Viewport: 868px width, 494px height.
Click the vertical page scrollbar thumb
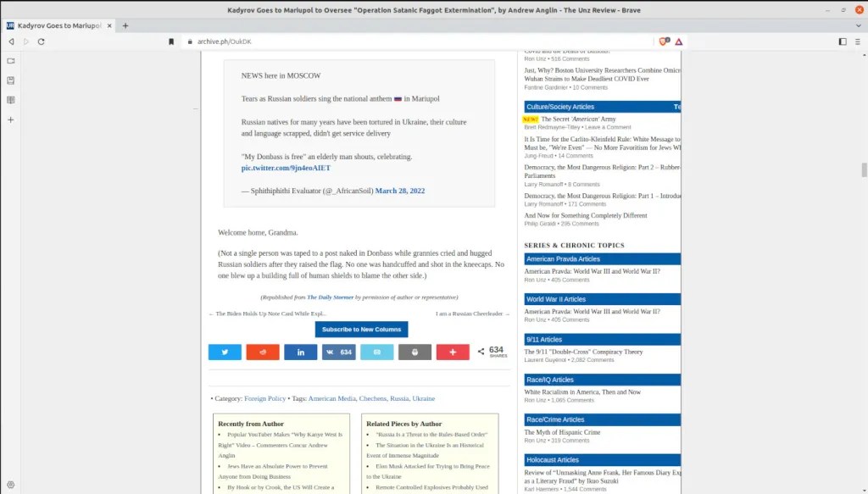pos(864,169)
